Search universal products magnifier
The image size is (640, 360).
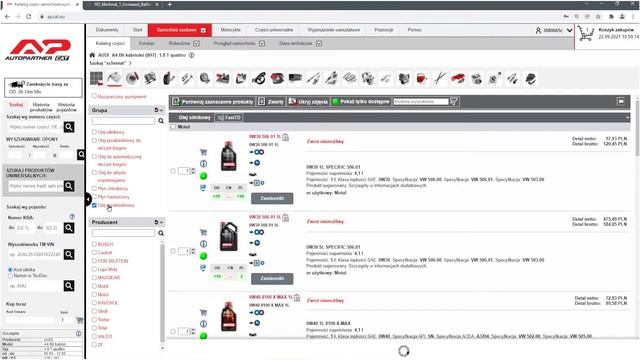69,186
